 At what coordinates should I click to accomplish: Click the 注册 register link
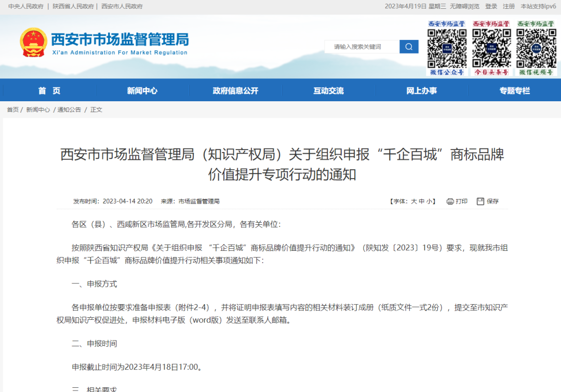point(507,6)
